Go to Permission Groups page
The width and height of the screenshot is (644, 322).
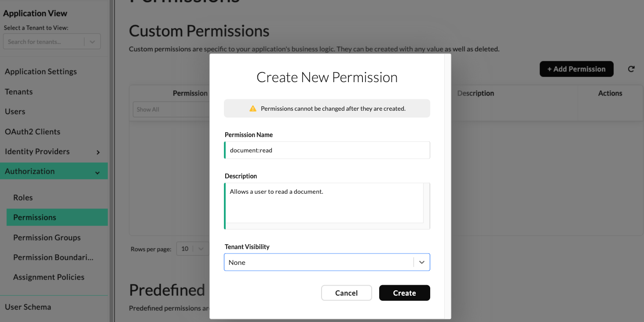coord(47,238)
